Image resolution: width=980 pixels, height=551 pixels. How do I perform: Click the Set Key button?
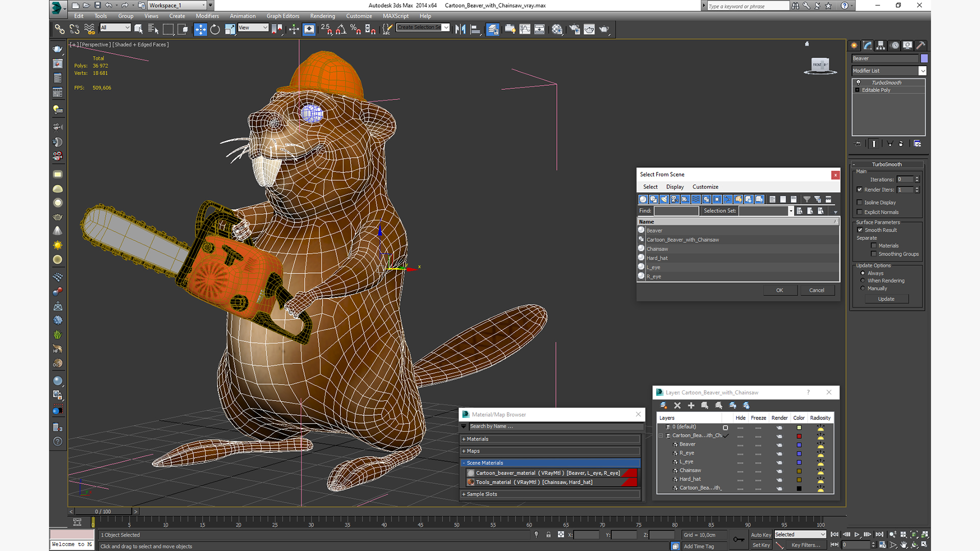[x=761, y=545]
